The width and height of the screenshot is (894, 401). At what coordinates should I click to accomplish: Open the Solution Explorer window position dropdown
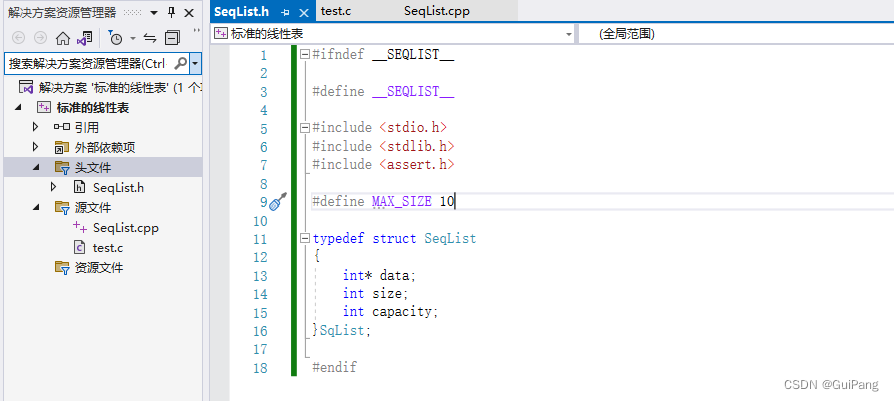tap(155, 13)
